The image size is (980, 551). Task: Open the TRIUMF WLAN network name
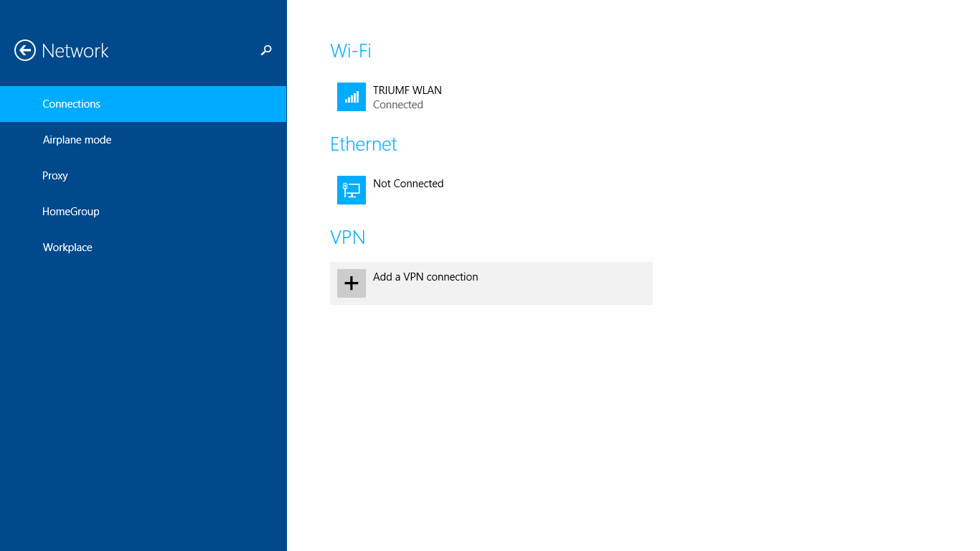407,90
